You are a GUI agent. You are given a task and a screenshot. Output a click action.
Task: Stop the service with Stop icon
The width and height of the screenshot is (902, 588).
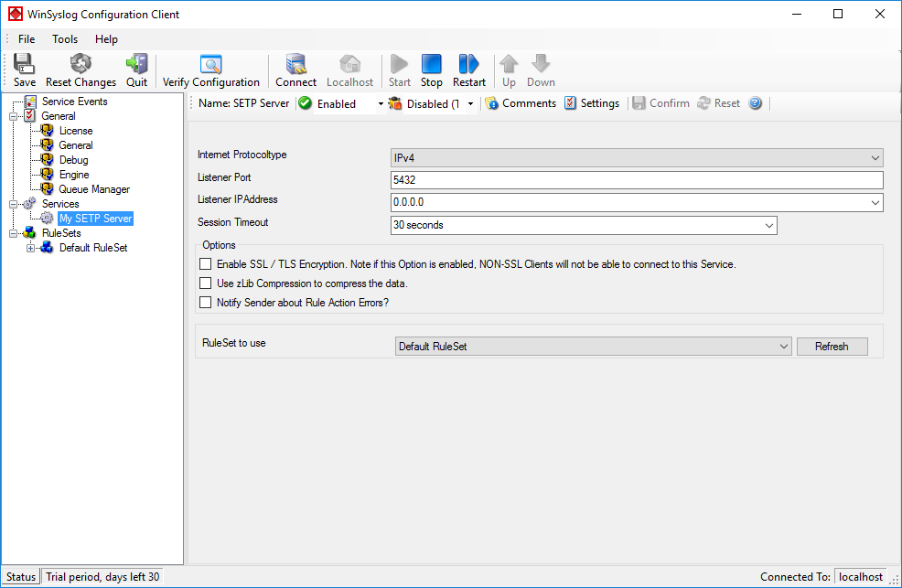tap(432, 64)
